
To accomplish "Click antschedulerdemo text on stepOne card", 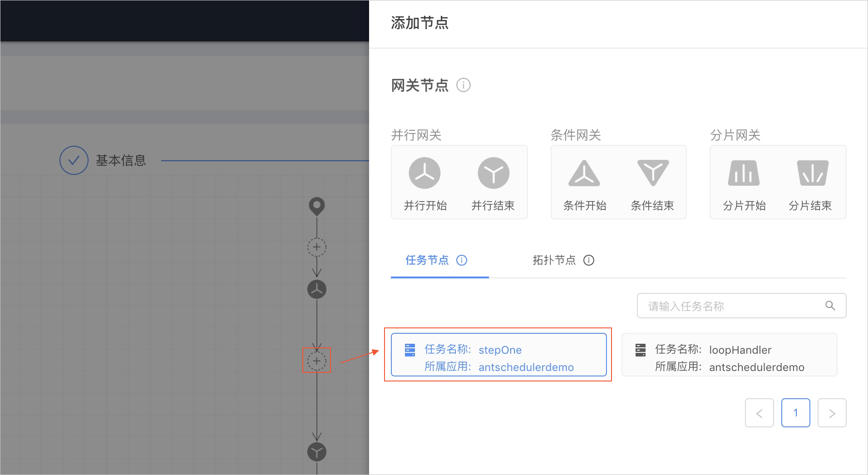I will [x=526, y=367].
